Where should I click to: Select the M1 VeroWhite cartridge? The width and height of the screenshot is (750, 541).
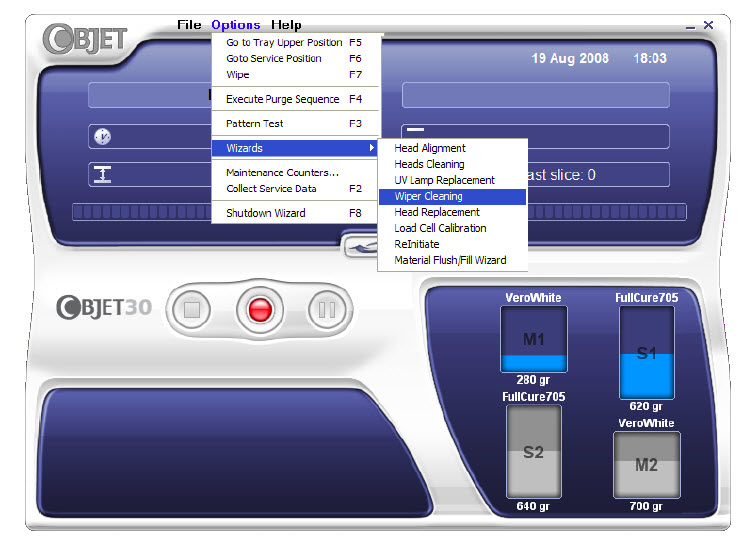pyautogui.click(x=534, y=339)
